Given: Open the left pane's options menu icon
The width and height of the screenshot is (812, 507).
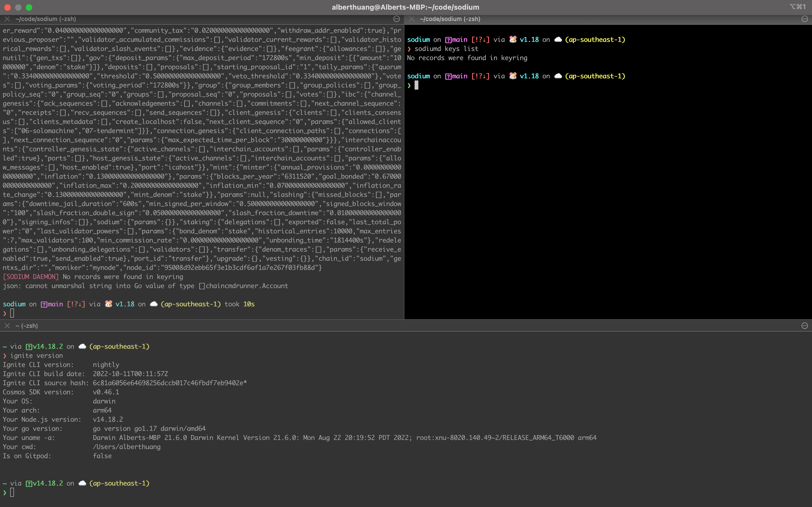Looking at the screenshot, I should click(x=396, y=19).
